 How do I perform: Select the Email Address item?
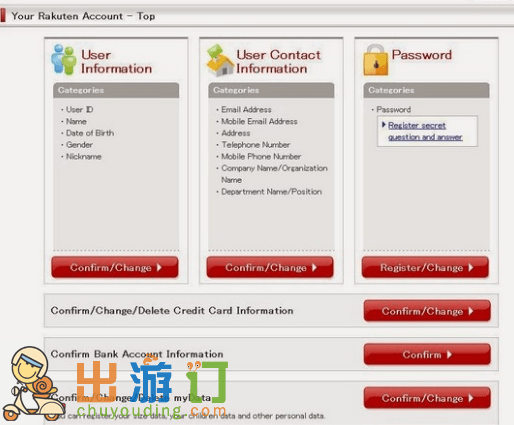[246, 109]
